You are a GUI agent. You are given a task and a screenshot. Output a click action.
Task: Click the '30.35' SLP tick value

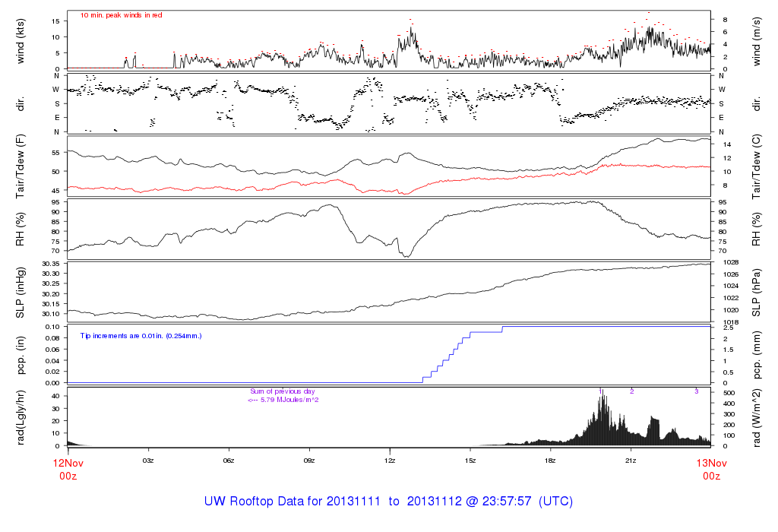click(51, 264)
